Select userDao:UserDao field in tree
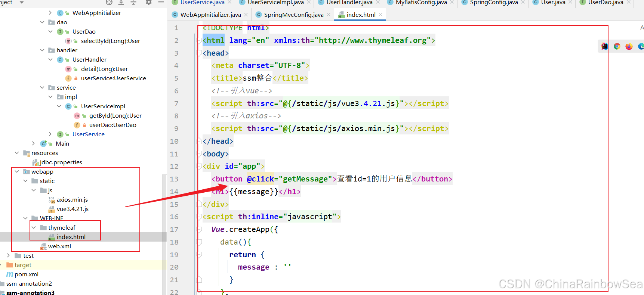The width and height of the screenshot is (644, 295). (x=113, y=125)
